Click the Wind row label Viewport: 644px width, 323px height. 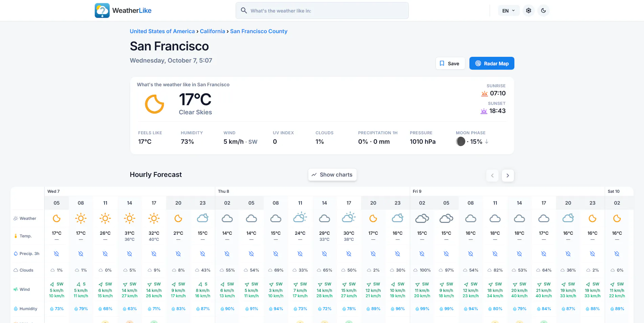pos(22,290)
